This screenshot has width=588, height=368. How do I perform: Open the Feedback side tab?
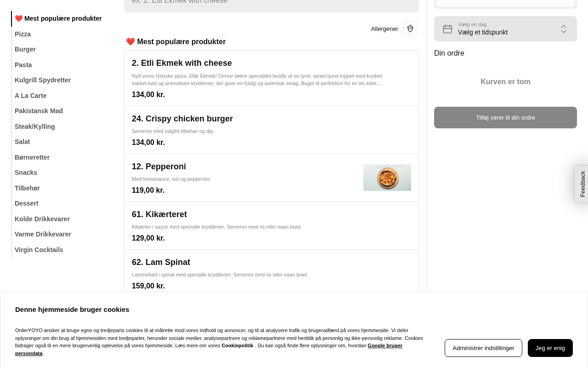point(582,184)
